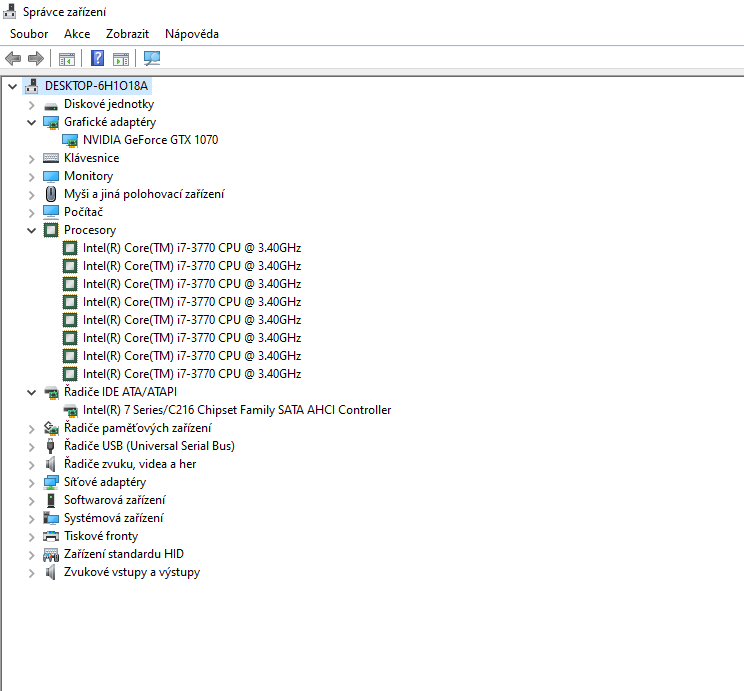Click the Forward arrow toolbar icon
Viewport: 744px width, 691px height.
click(x=36, y=59)
